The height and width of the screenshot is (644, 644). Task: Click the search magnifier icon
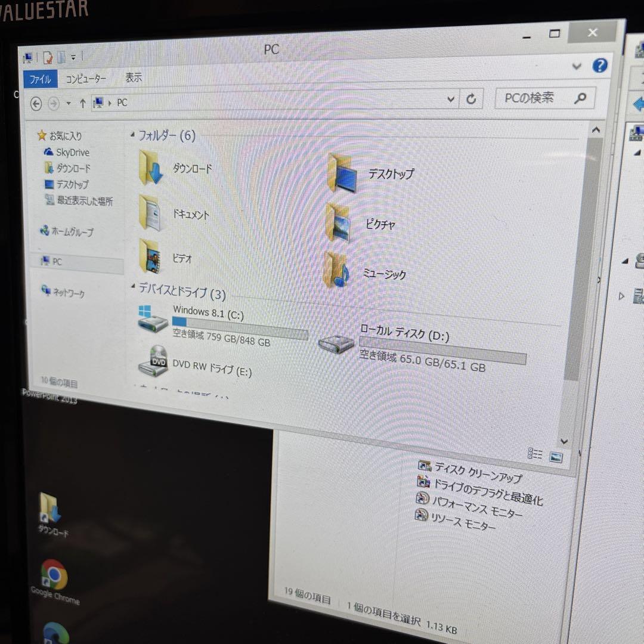click(580, 98)
